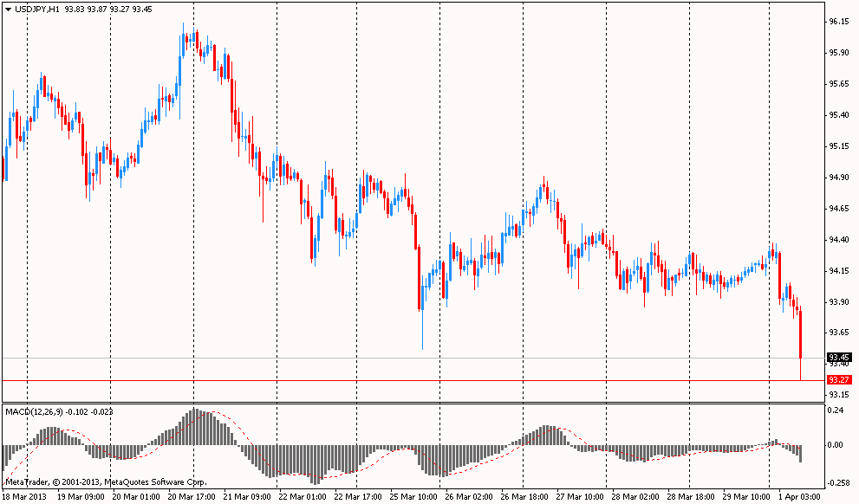Click the 94.90 price axis label
The image size is (859, 504).
pos(839,178)
